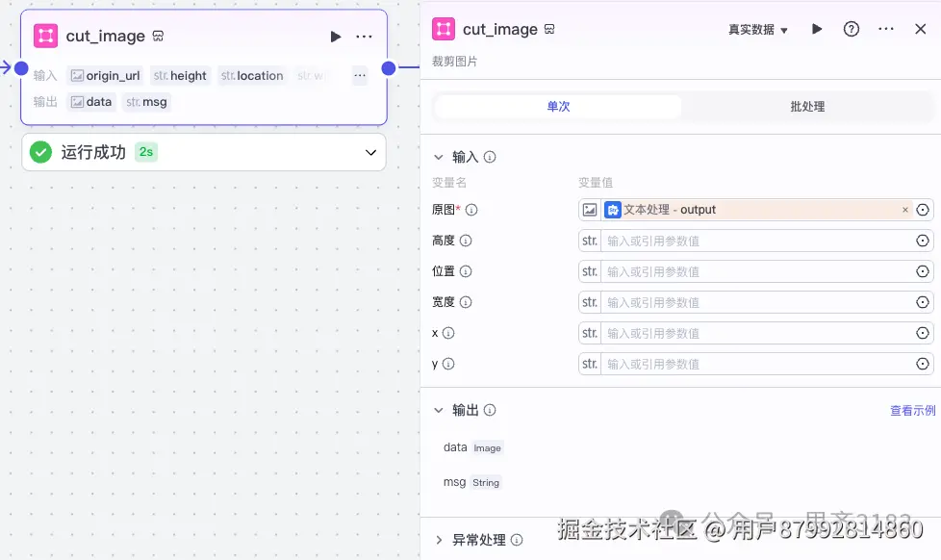Expand the 异常处理 section
The width and height of the screenshot is (941, 560).
tap(439, 540)
